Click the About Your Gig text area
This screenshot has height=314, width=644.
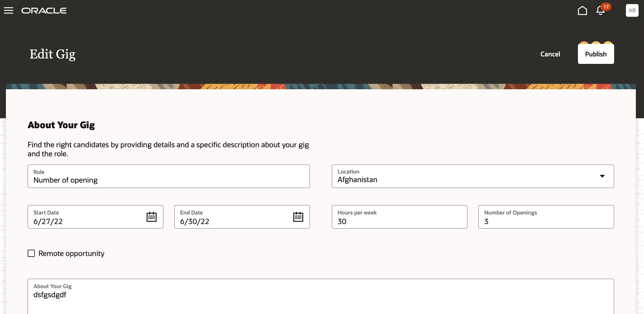click(321, 297)
